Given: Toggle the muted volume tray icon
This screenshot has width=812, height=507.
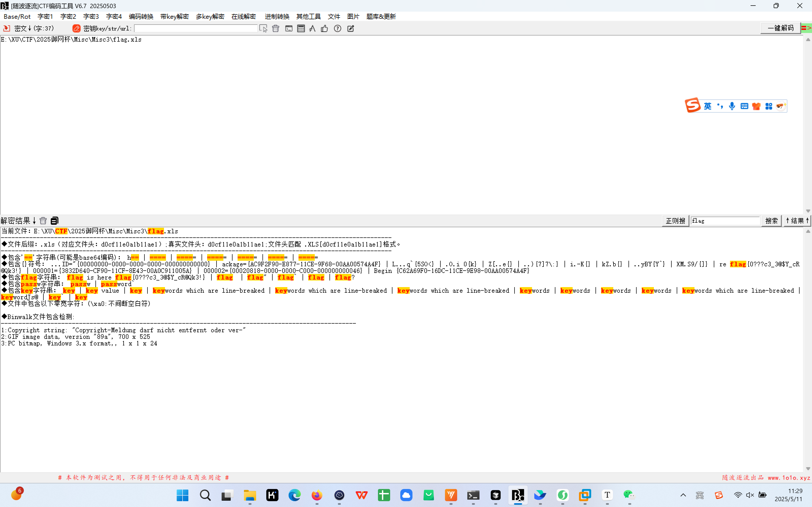Looking at the screenshot, I should (x=750, y=495).
